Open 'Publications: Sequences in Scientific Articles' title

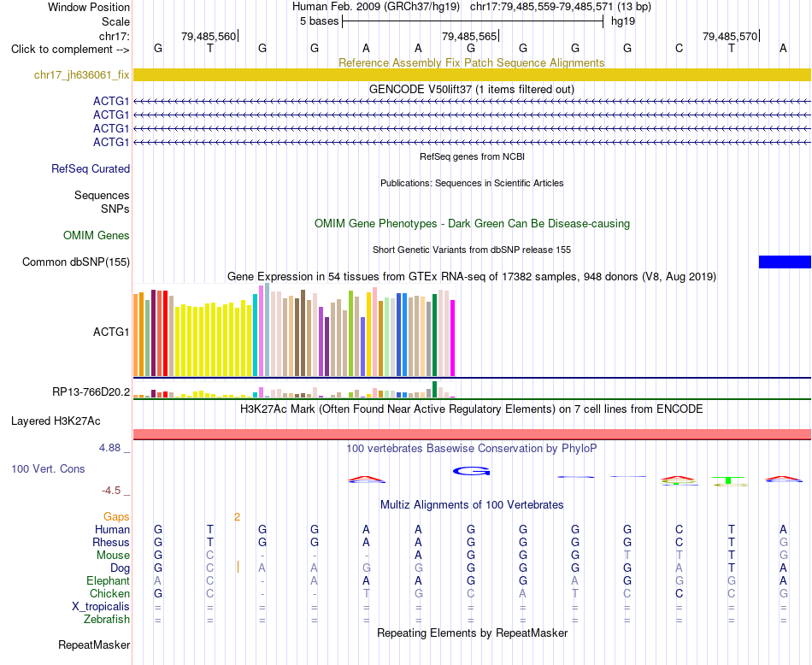pos(472,183)
